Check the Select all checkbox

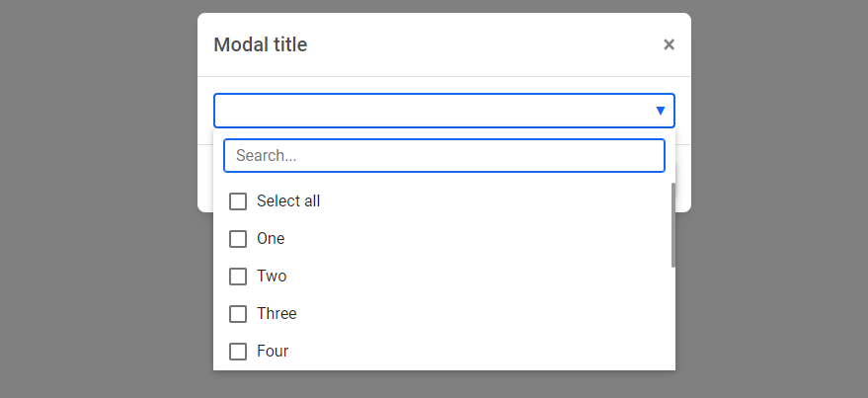point(238,201)
